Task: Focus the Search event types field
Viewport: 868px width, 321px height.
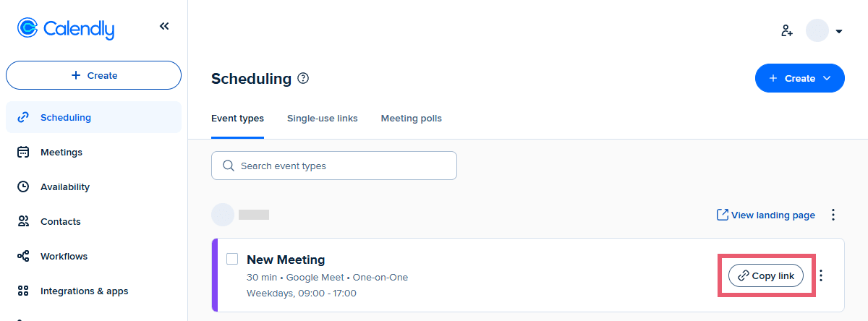Action: 334,166
